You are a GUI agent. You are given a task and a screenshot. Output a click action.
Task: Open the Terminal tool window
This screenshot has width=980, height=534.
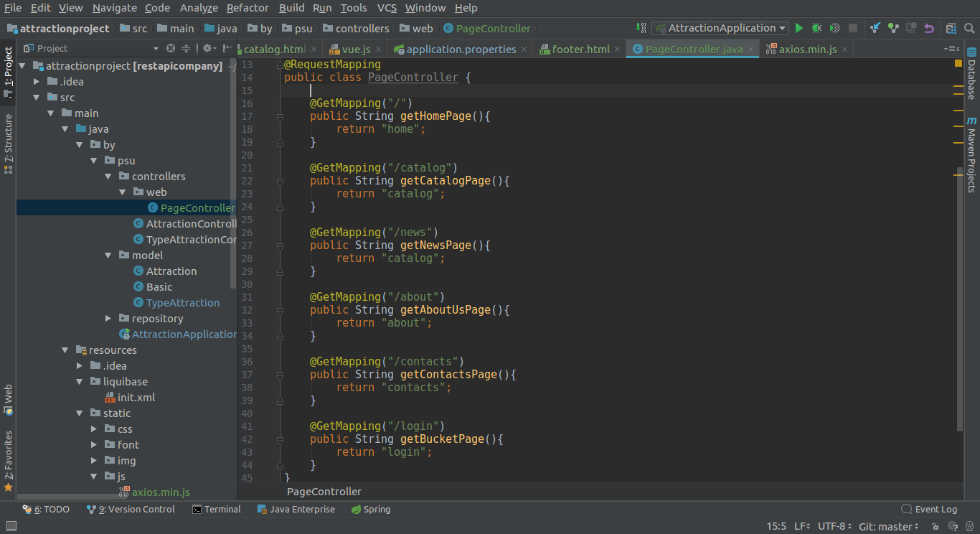(217, 510)
